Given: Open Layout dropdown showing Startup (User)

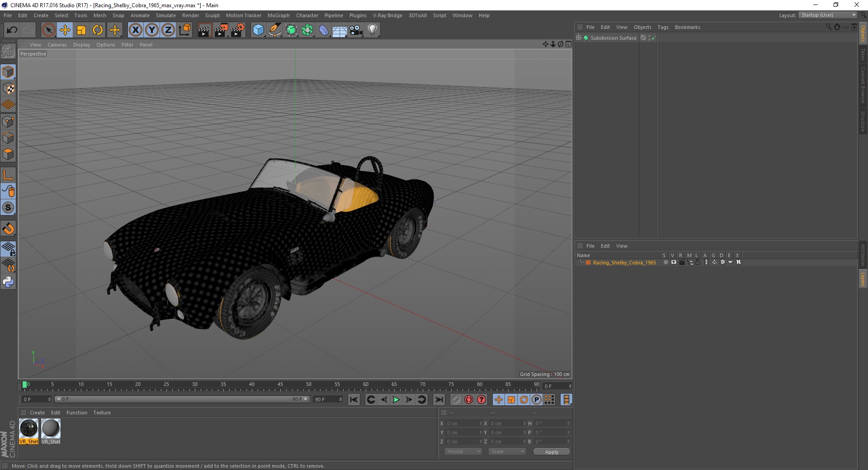Looking at the screenshot, I should pos(828,15).
